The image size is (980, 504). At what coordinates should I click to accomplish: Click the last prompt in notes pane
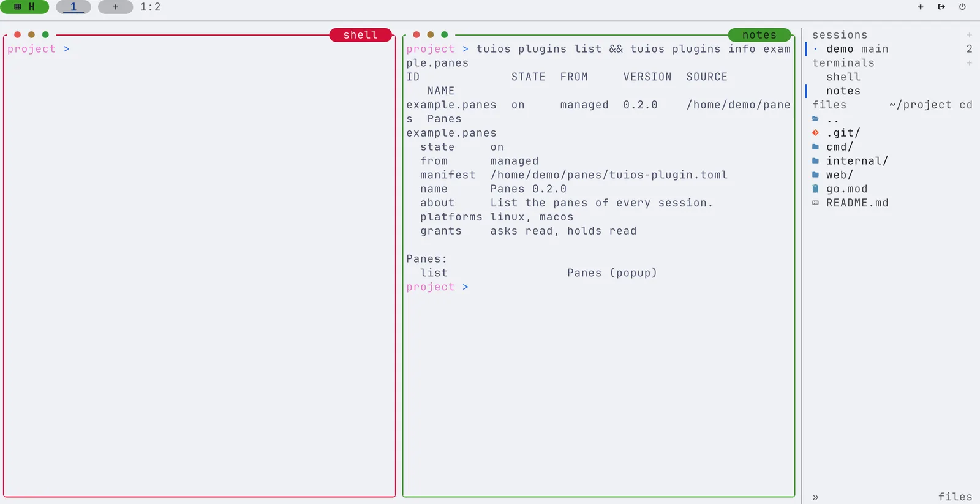(x=437, y=287)
